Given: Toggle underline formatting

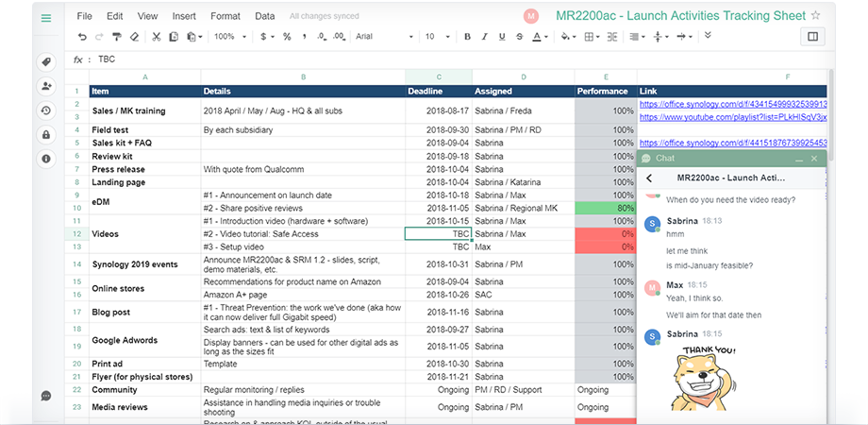Looking at the screenshot, I should pyautogui.click(x=502, y=37).
